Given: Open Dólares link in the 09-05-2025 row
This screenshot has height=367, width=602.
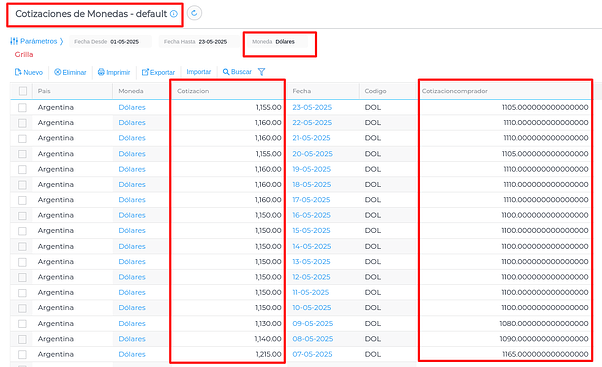Looking at the screenshot, I should click(x=132, y=324).
